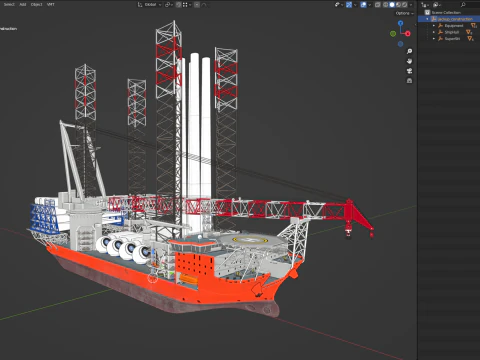Click the zoom view magnifier icon
480x360 pixels.
tap(409, 51)
